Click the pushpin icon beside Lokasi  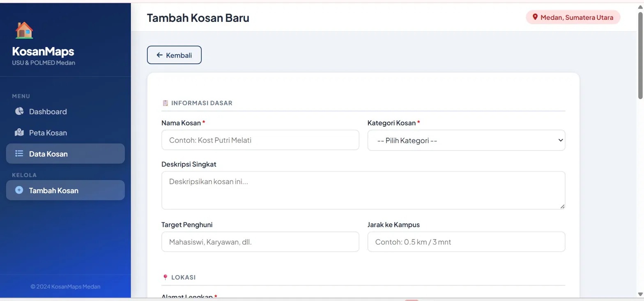(x=165, y=278)
